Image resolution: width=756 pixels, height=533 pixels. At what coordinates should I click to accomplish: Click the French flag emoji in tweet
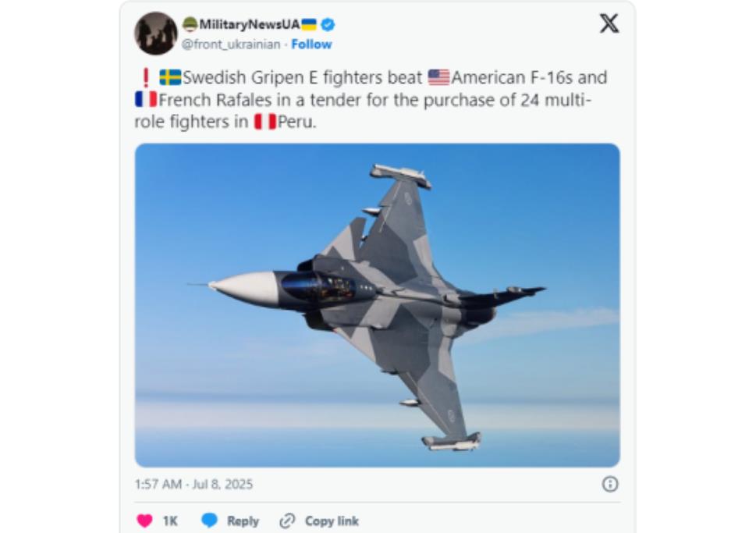click(146, 99)
